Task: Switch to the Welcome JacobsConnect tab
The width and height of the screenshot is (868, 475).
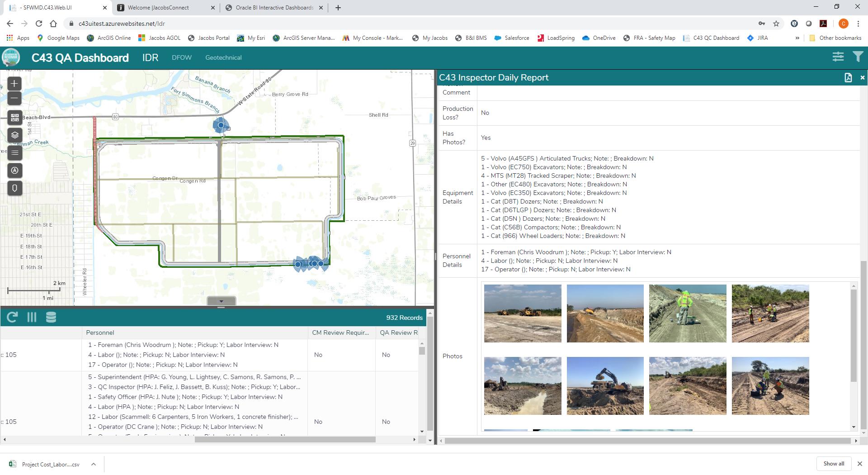Action: [x=165, y=8]
